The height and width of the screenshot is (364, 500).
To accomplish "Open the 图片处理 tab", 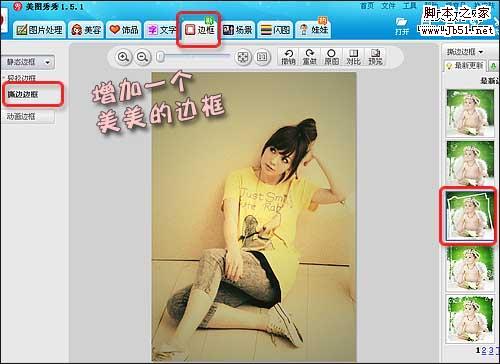I will point(40,30).
